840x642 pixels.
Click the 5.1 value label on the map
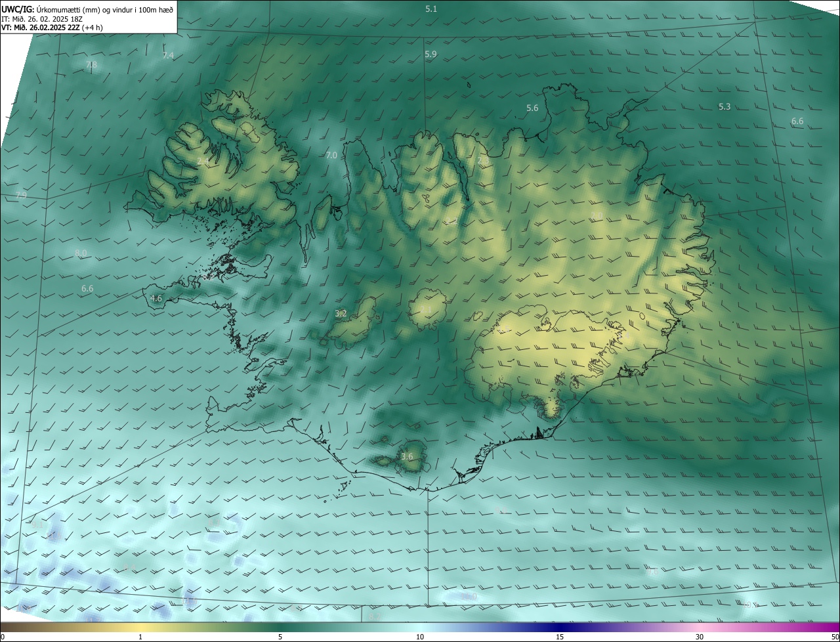(x=431, y=9)
